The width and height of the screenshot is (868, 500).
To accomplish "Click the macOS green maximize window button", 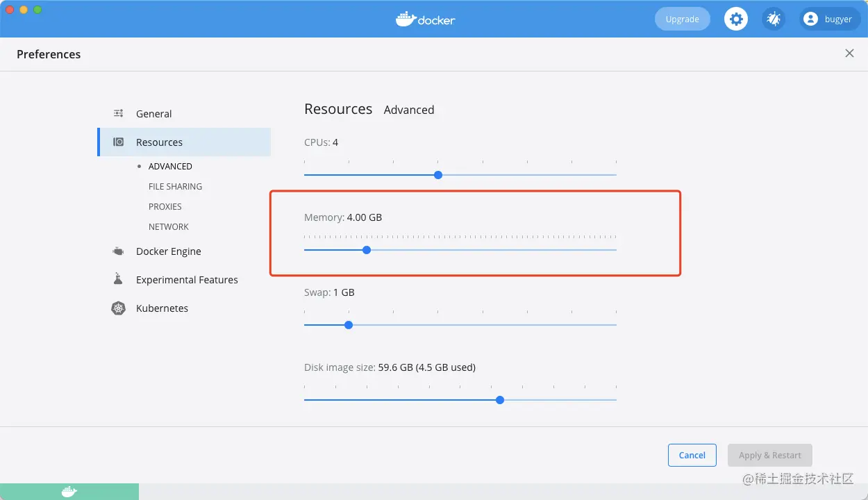I will [x=37, y=10].
